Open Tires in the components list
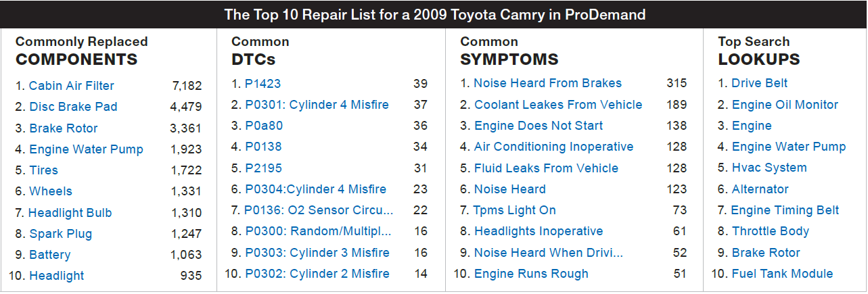868x294 pixels. click(43, 170)
